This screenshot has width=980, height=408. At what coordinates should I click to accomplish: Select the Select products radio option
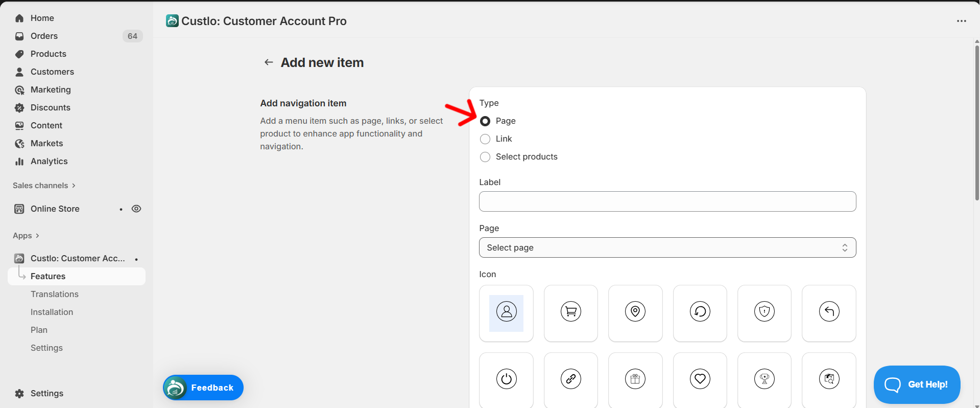click(x=485, y=157)
